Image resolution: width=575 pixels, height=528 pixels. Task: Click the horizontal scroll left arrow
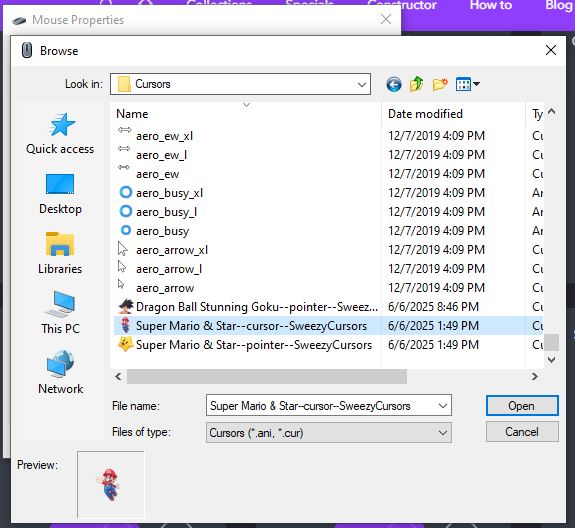[x=118, y=377]
